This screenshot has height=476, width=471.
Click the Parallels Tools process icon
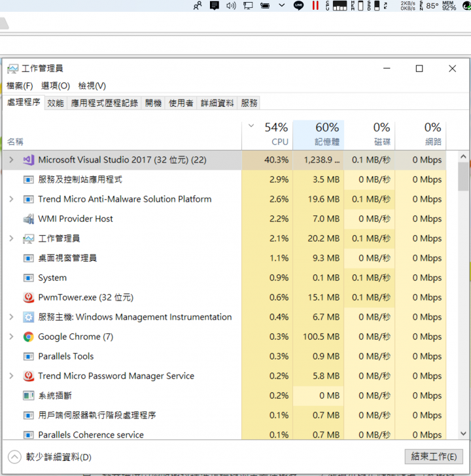coord(29,356)
